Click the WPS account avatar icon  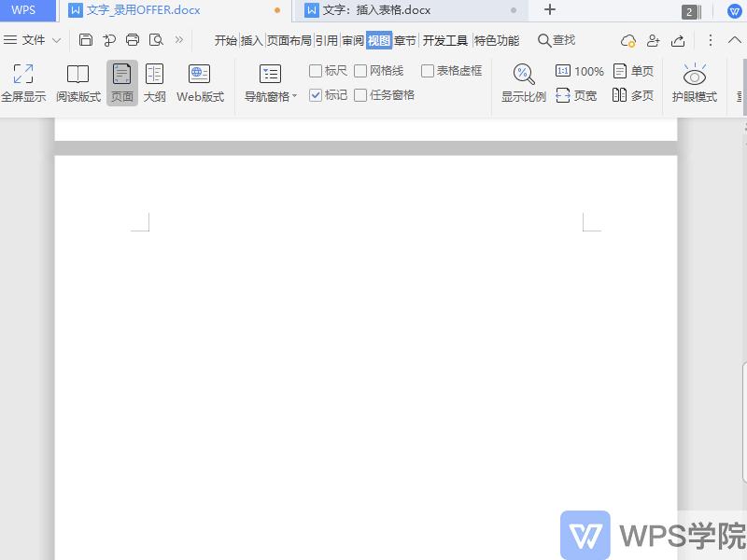[x=734, y=11]
